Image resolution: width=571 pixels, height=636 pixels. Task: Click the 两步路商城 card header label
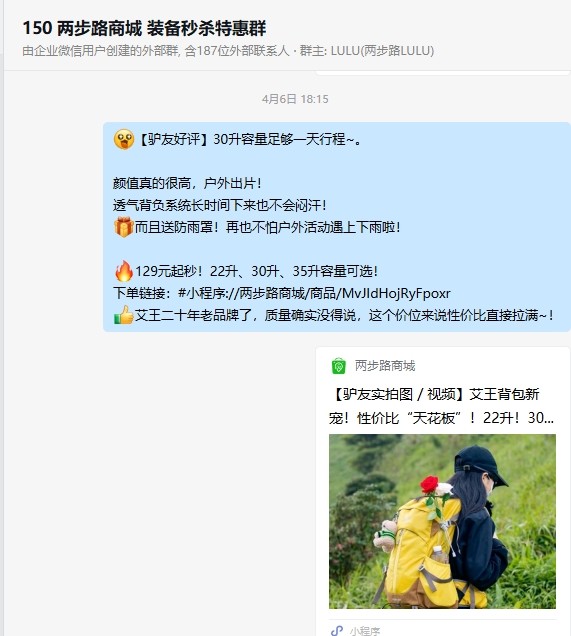click(x=385, y=366)
